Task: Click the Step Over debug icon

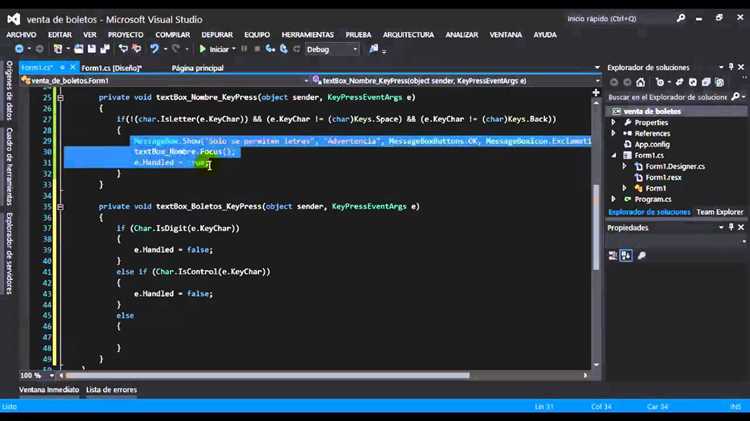Action: pos(284,49)
